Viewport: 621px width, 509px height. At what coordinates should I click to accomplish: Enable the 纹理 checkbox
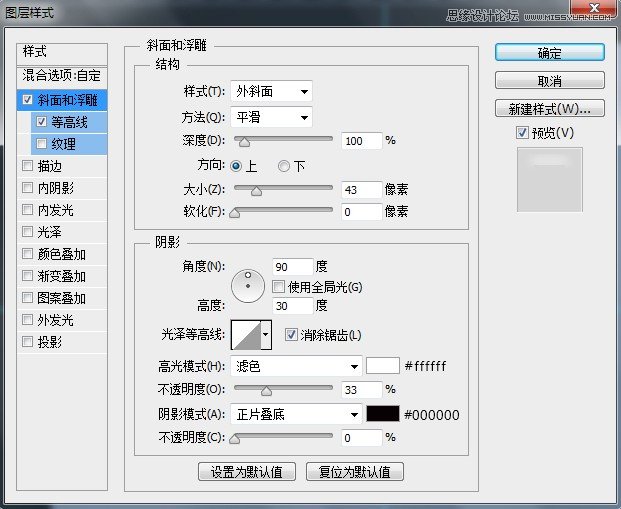[x=41, y=143]
